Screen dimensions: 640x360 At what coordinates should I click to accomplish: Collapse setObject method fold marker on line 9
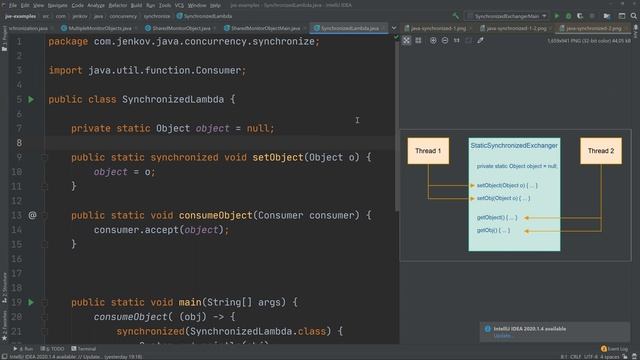point(44,158)
